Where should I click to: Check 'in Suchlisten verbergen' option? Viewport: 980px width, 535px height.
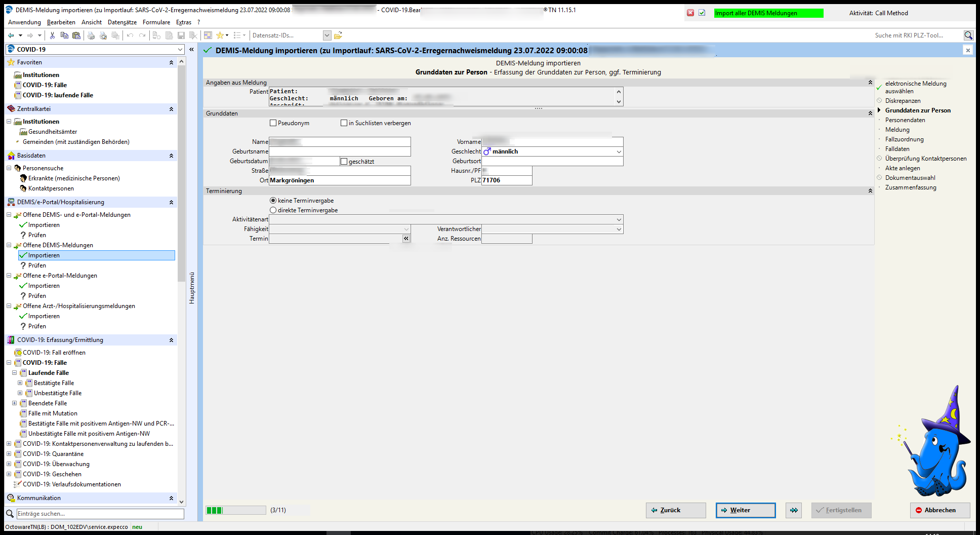pos(344,123)
